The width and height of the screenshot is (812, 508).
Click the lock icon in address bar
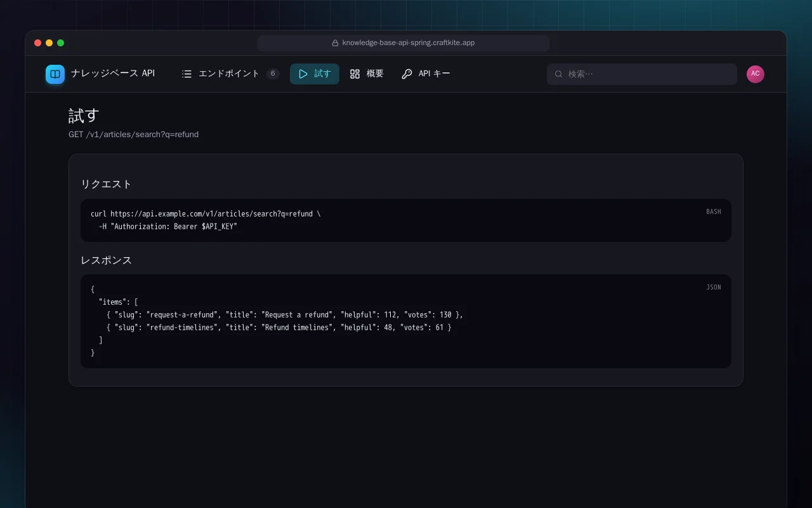tap(335, 43)
